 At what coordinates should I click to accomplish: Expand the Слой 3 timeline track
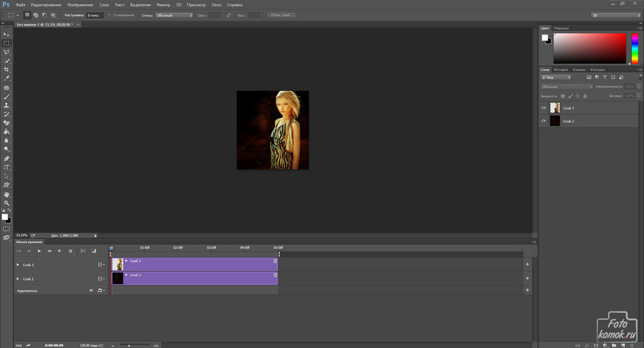coord(18,265)
